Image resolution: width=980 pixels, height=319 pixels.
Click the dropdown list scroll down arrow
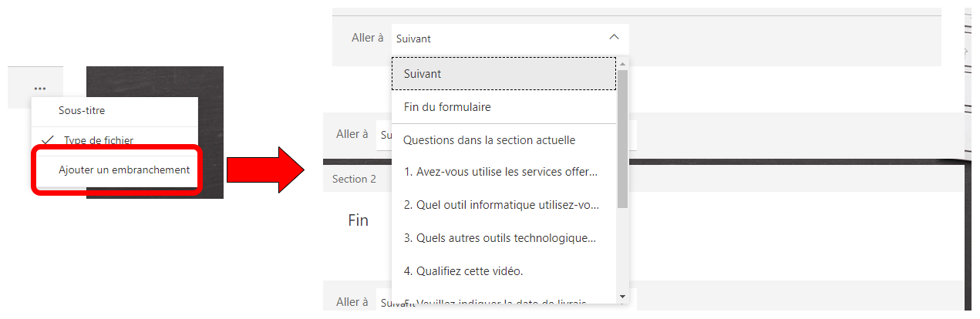622,297
